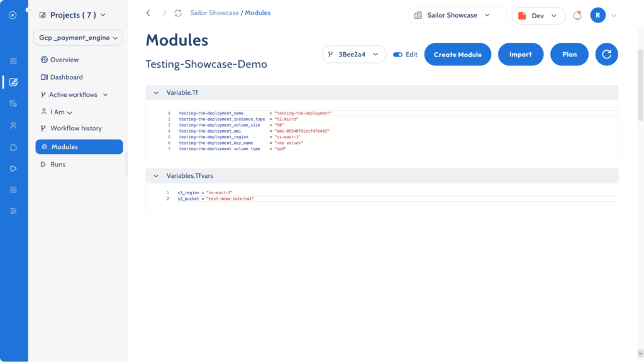Open the document-search icon in blue rail
Image resolution: width=644 pixels, height=362 pixels.
(x=13, y=104)
